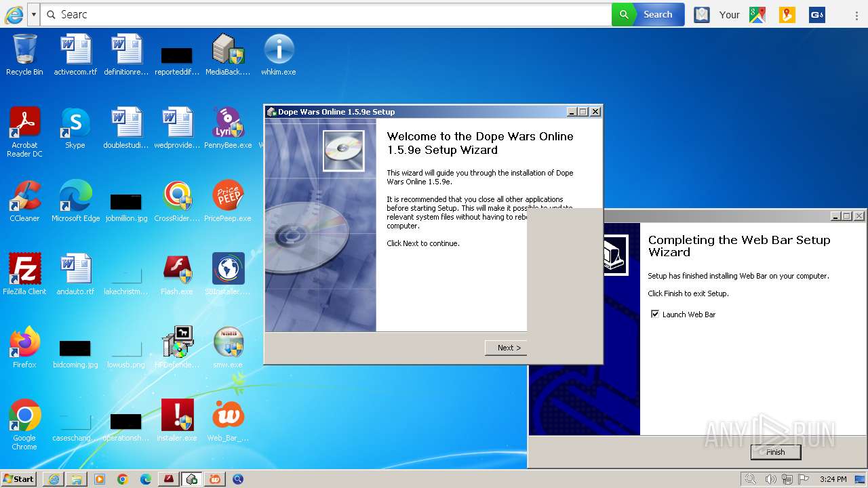Select installer.exe desktop icon
Viewport: 868px width, 488px height.
tap(177, 420)
